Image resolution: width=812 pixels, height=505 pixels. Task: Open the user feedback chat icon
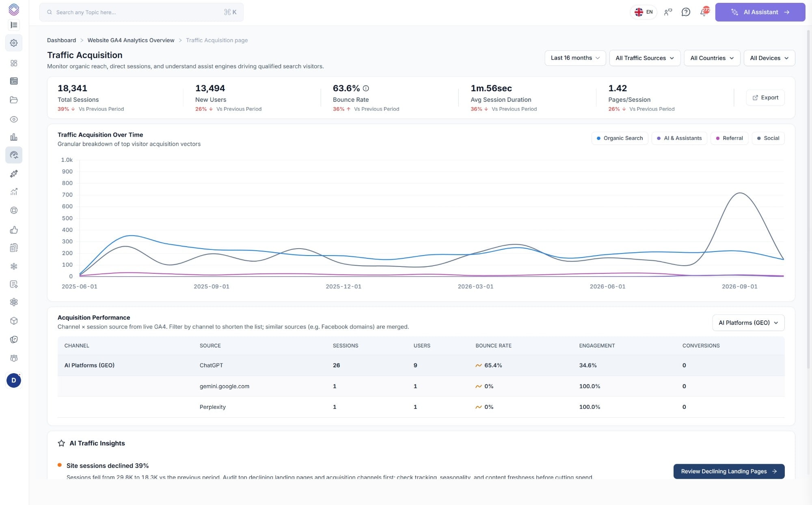(x=668, y=12)
